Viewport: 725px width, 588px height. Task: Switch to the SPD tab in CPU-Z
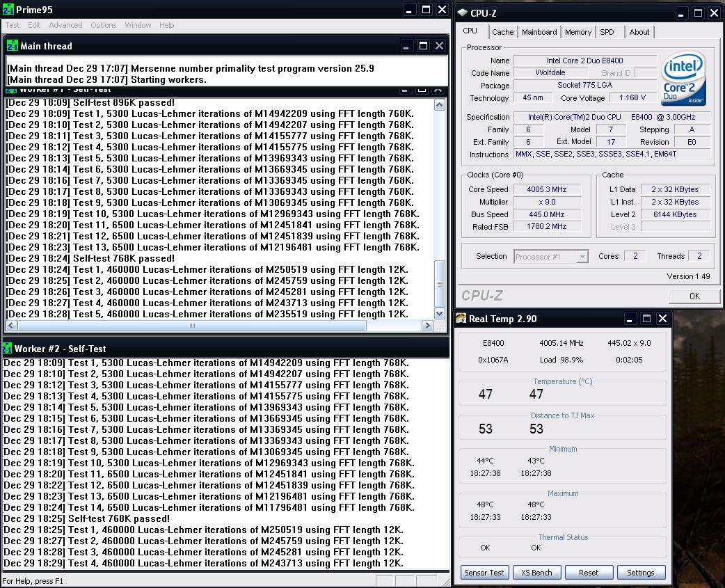click(607, 32)
